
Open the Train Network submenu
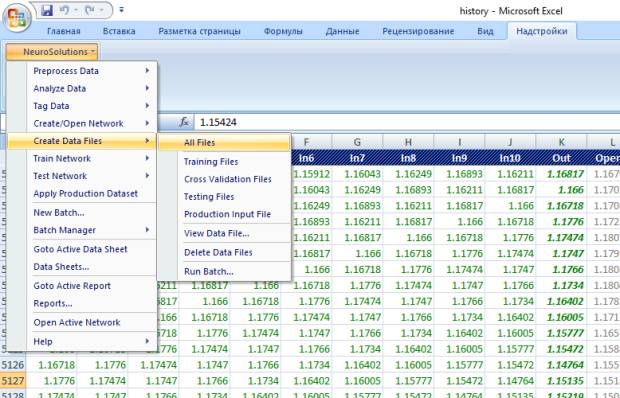tap(82, 158)
